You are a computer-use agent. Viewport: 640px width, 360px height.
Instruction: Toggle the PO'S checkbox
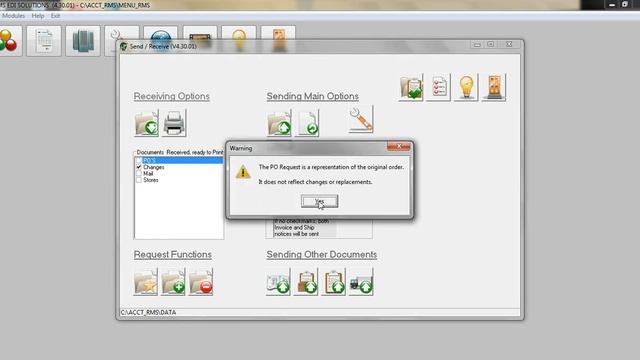click(x=139, y=161)
